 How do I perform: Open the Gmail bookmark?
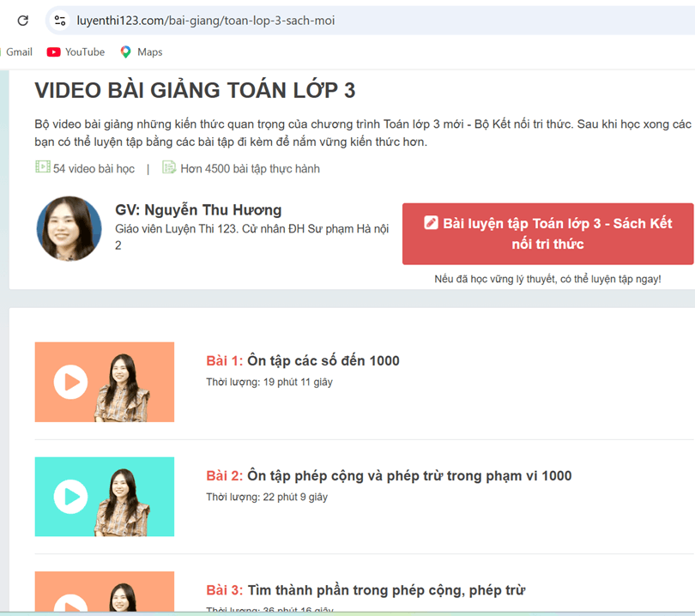[19, 51]
